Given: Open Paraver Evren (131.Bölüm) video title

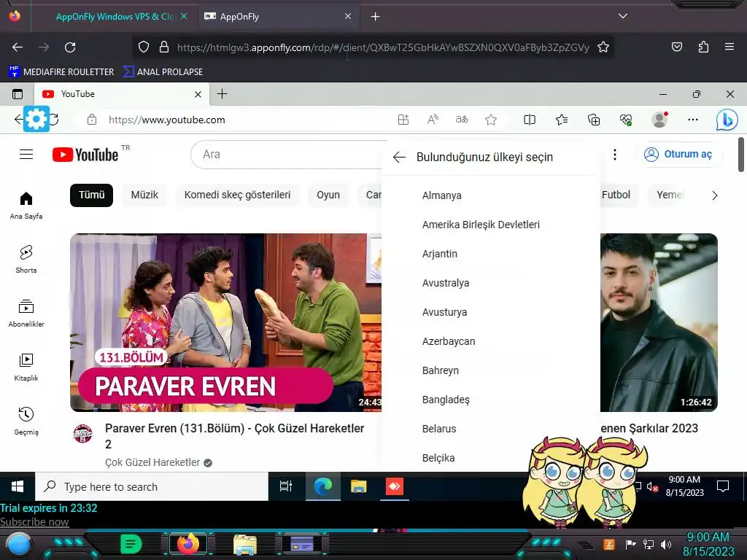Looking at the screenshot, I should (x=234, y=436).
